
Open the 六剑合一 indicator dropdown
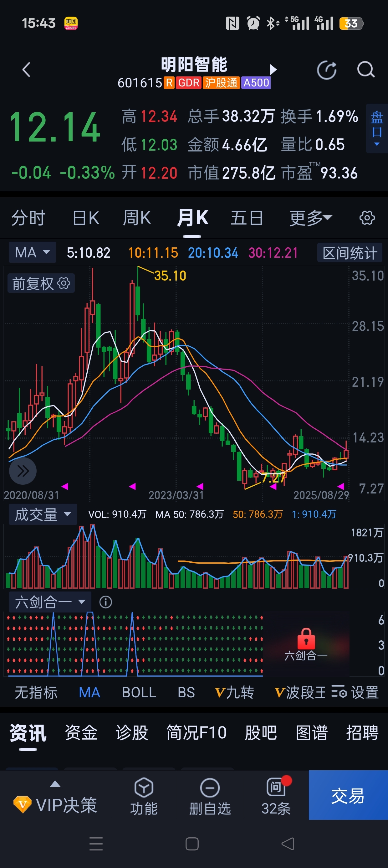[50, 602]
